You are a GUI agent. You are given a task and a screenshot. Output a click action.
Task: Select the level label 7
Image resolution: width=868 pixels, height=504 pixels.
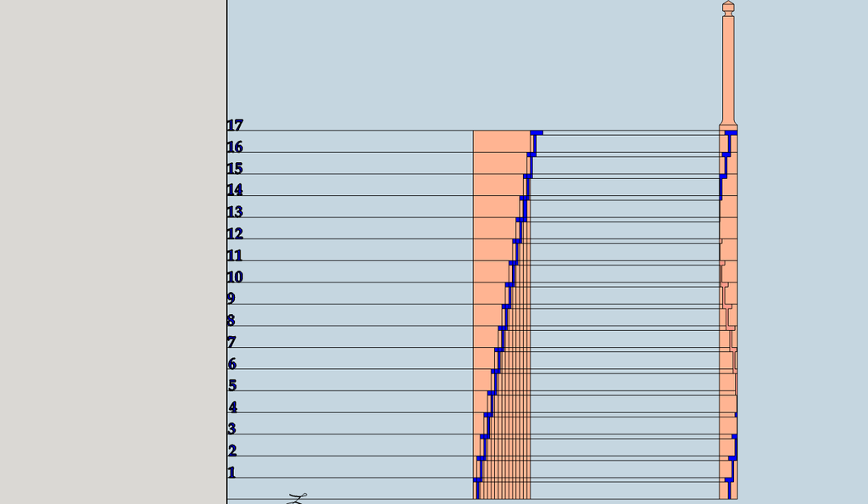pos(231,342)
